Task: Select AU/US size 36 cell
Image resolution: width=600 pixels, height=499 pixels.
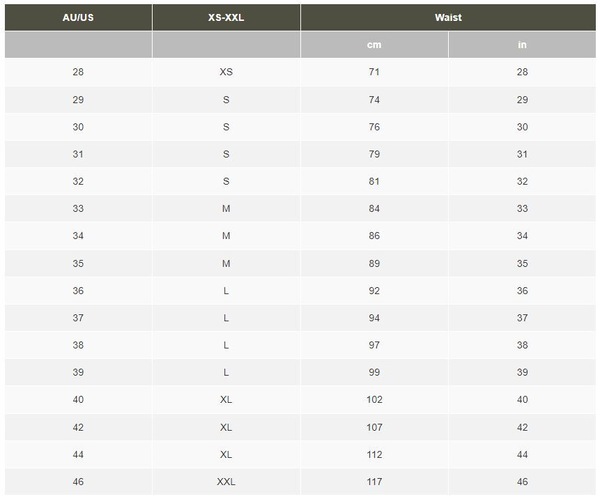Action: 78,291
